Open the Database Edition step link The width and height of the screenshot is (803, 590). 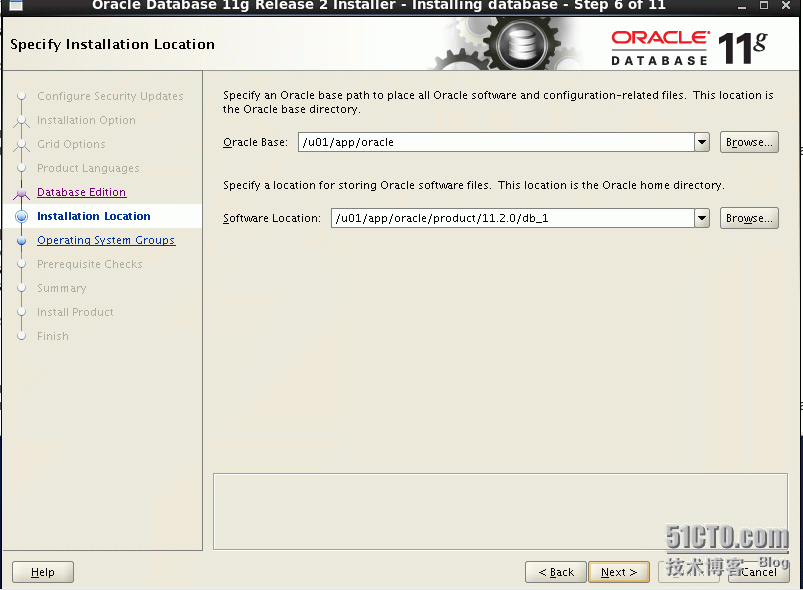point(81,192)
